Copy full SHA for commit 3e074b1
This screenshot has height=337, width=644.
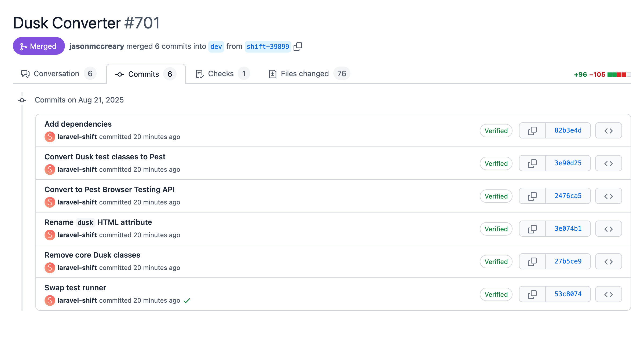pyautogui.click(x=532, y=229)
